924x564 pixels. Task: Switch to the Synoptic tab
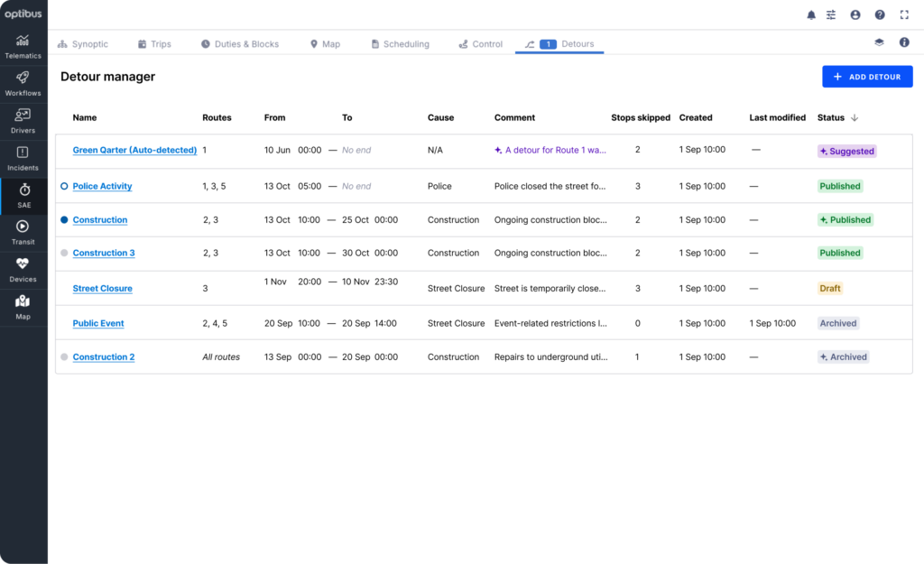point(82,43)
